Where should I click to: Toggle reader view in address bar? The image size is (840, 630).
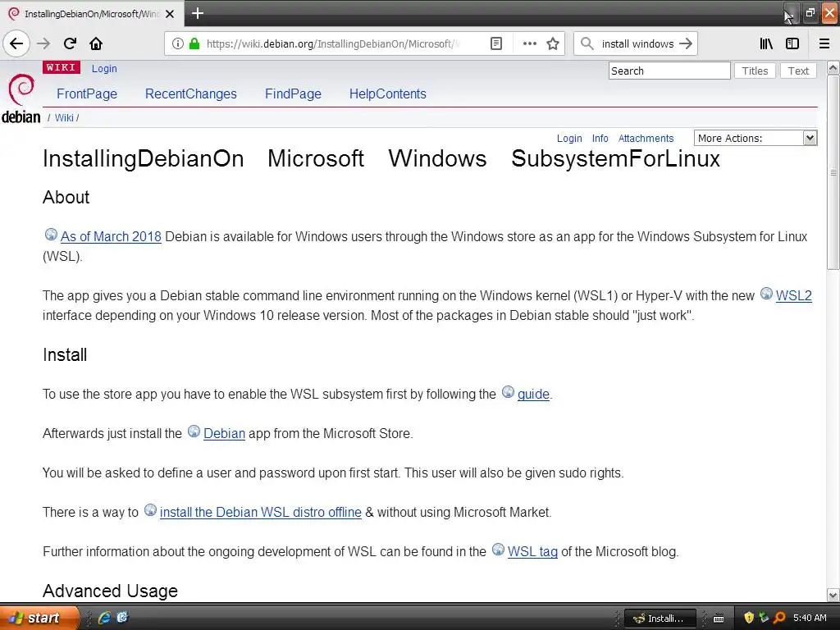pos(496,43)
